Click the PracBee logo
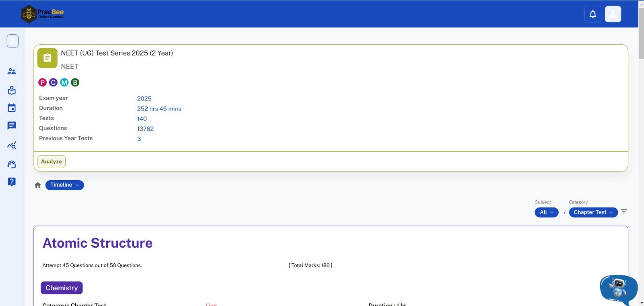Image resolution: width=644 pixels, height=306 pixels. (42, 14)
